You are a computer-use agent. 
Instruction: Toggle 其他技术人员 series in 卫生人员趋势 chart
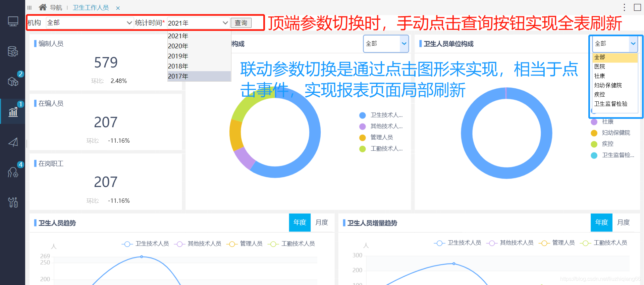click(x=198, y=244)
